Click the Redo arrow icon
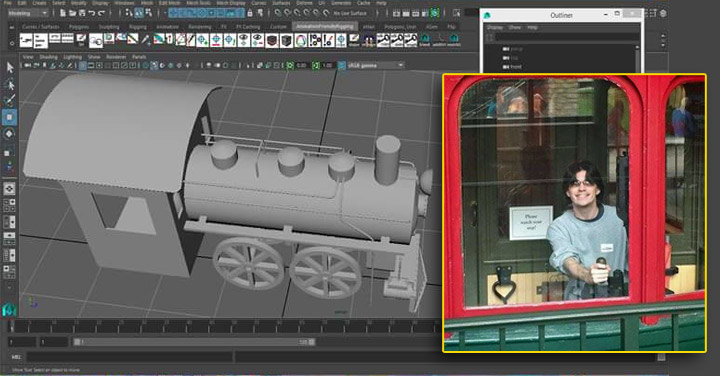The width and height of the screenshot is (720, 376). click(x=101, y=13)
